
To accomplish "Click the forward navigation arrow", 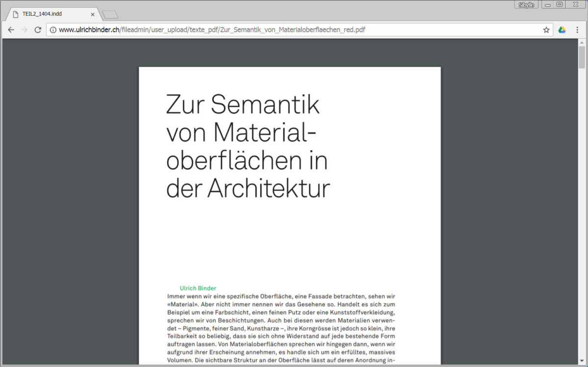I will coord(24,30).
